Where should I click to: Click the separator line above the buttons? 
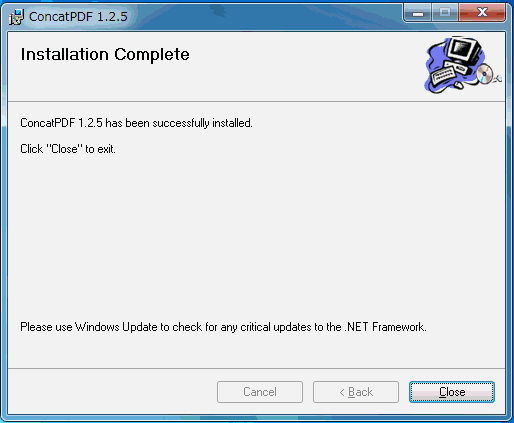point(257,368)
